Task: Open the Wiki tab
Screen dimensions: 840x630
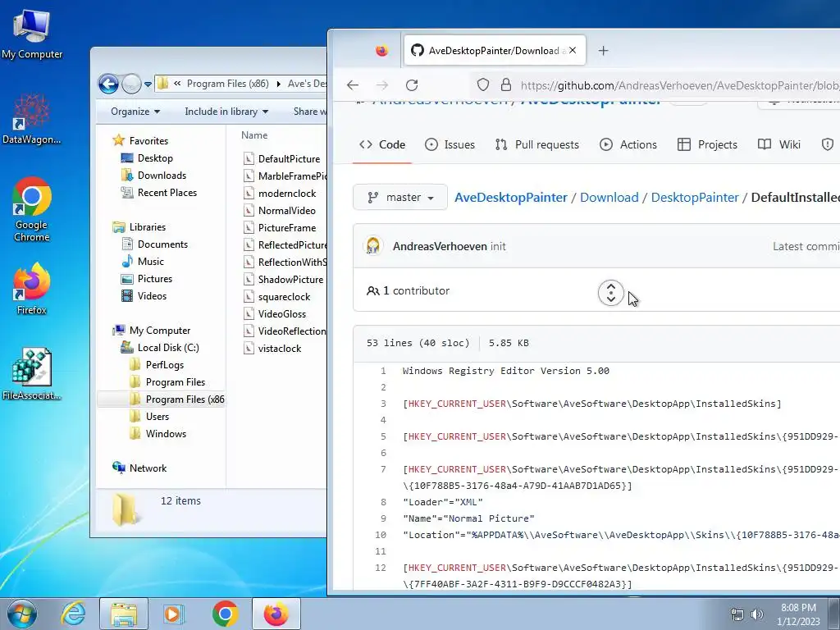Action: point(779,144)
